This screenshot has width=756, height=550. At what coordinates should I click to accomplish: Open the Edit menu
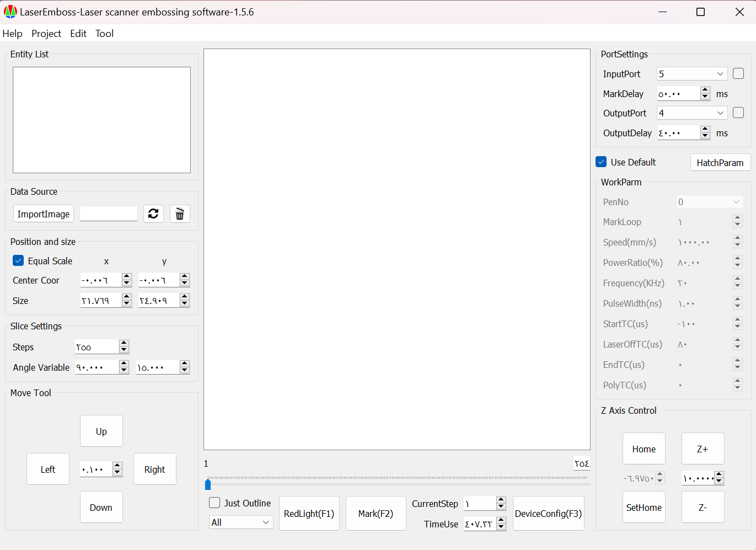coord(78,33)
